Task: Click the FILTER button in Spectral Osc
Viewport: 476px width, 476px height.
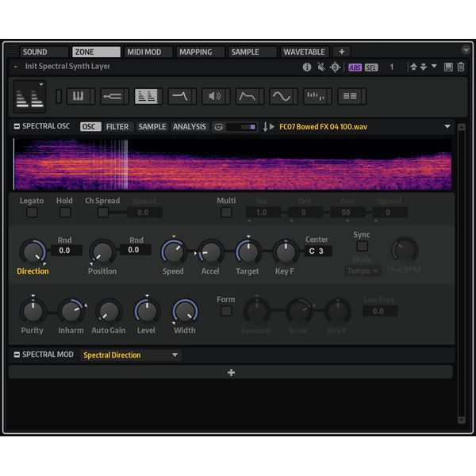Action: pyautogui.click(x=117, y=127)
